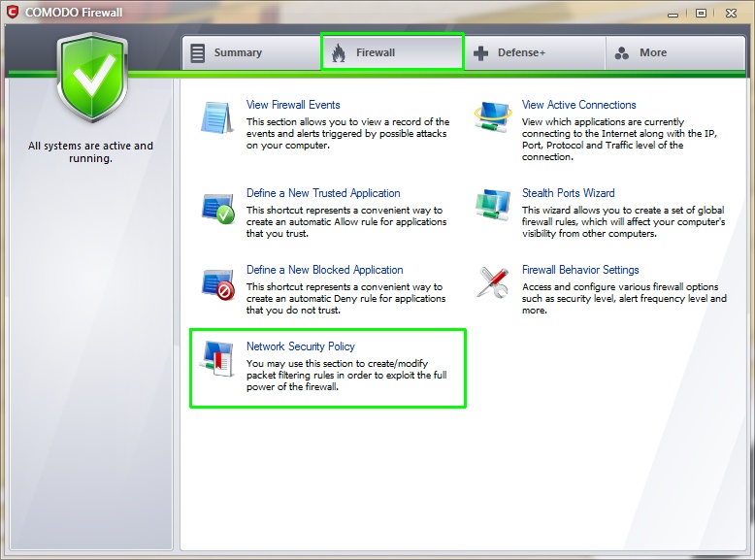
Task: Click the Blocked Application description text
Action: tap(345, 298)
